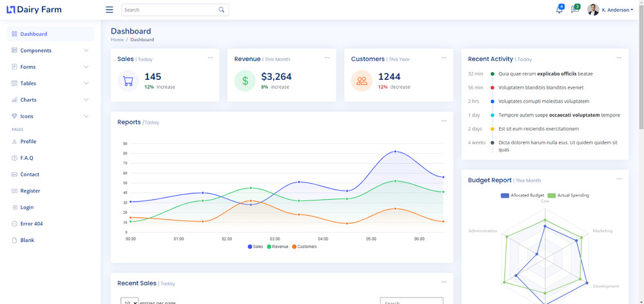Open Recent Activity three-dots filter menu
The width and height of the screenshot is (644, 304).
pos(619,58)
